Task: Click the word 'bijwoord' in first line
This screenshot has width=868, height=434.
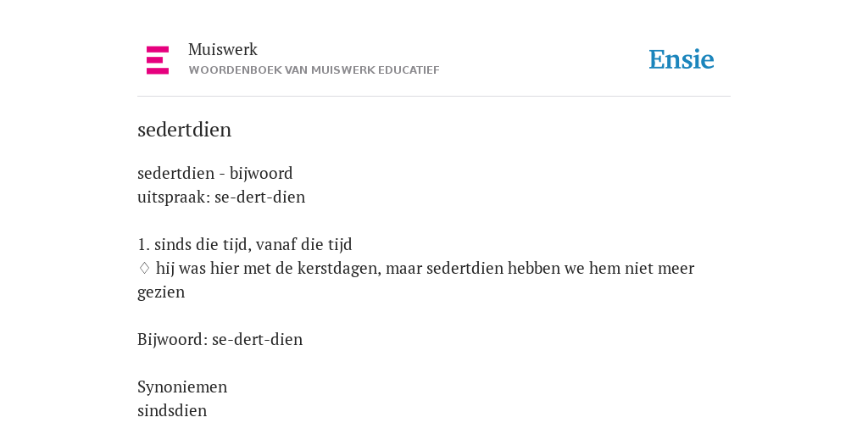Action: (261, 173)
